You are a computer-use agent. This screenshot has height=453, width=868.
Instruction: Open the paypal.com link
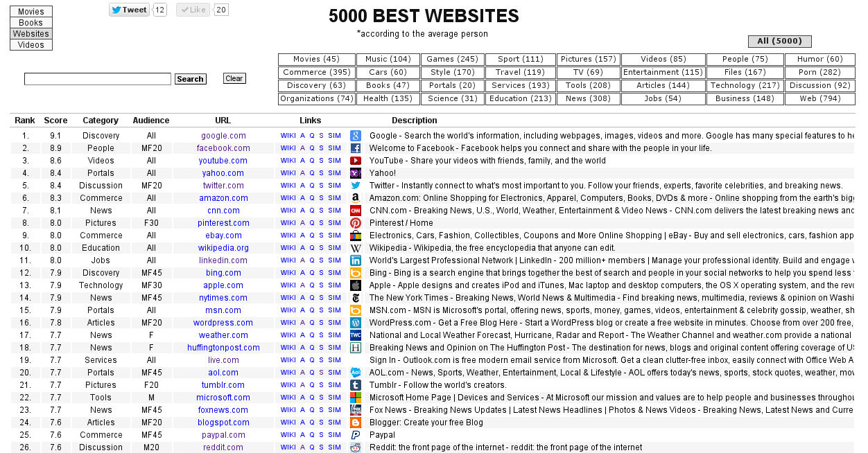(223, 435)
